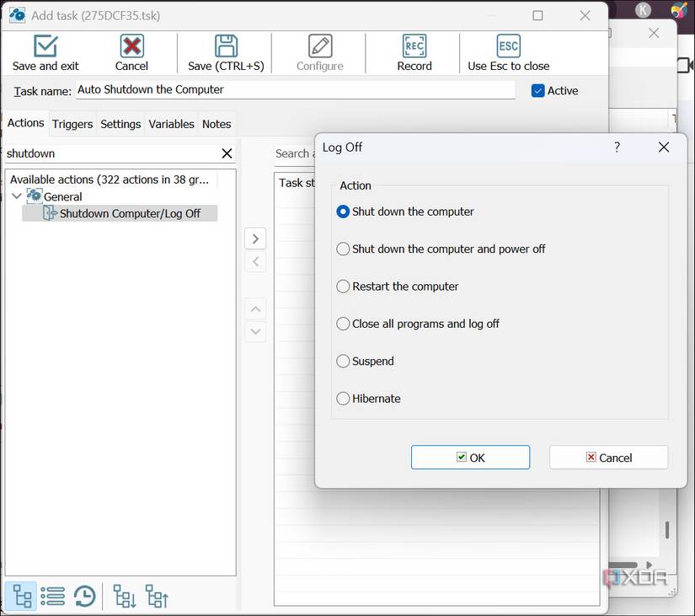Screen dimensions: 695x616
Task: Collapse all action groups icon
Action: (x=156, y=596)
